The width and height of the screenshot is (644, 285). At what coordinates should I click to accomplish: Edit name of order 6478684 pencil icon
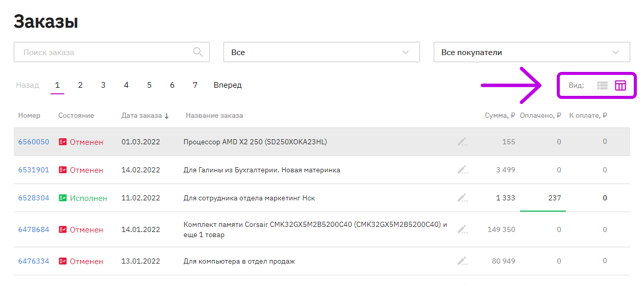coord(462,229)
